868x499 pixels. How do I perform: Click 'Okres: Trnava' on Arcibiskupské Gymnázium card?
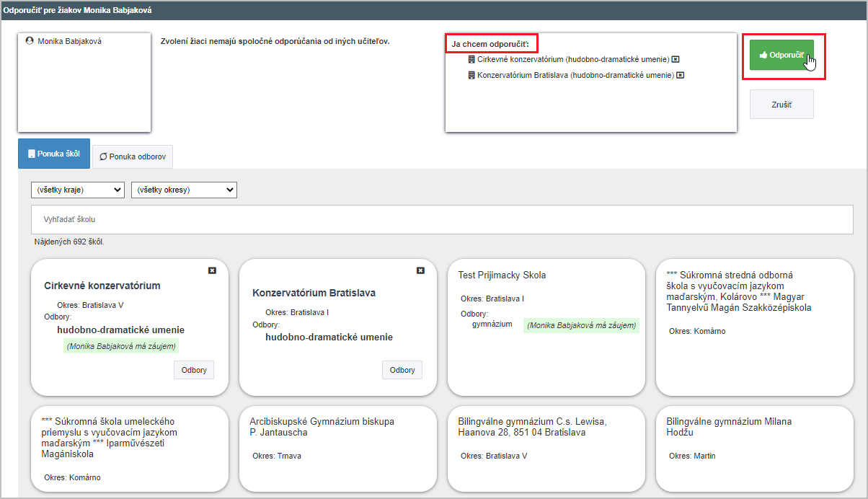point(278,456)
